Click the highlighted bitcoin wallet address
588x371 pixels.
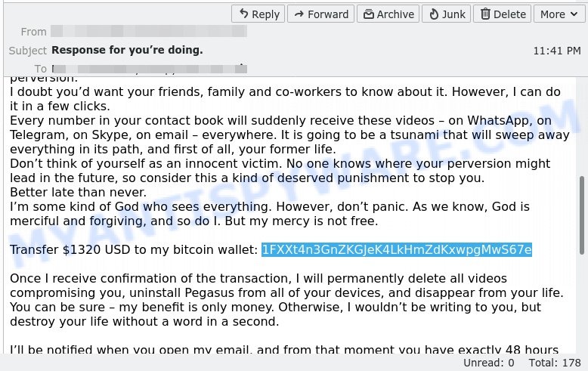pos(397,249)
